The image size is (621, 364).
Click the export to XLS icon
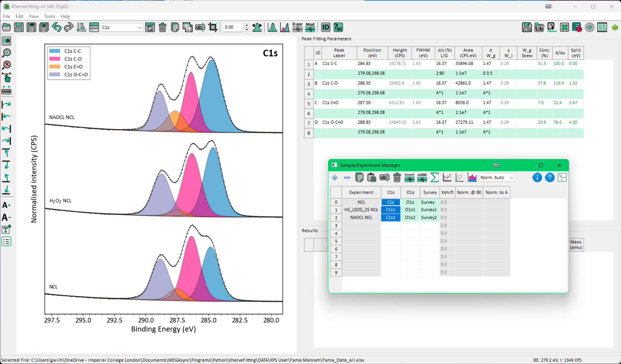[31, 27]
